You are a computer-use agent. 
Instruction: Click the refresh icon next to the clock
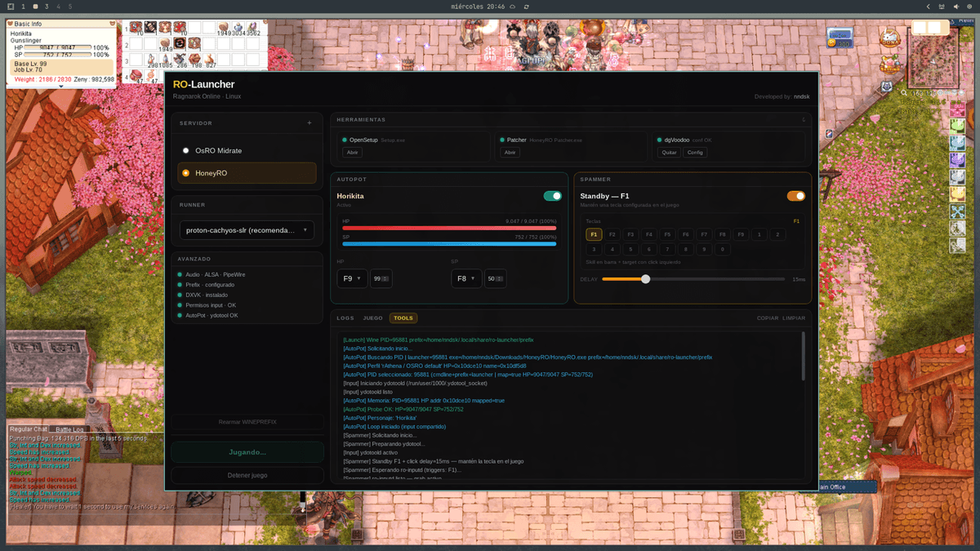[527, 7]
